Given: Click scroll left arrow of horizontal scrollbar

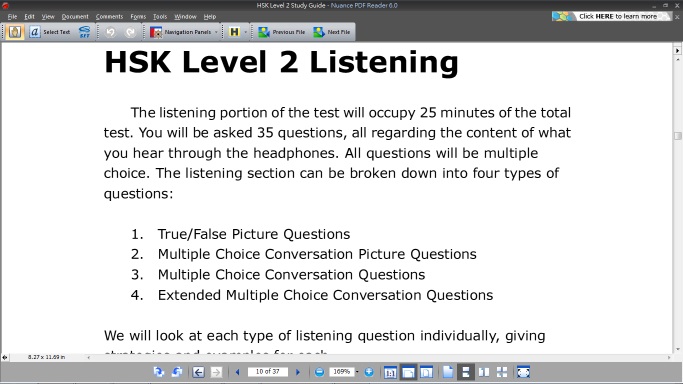Looking at the screenshot, I should tap(89, 357).
